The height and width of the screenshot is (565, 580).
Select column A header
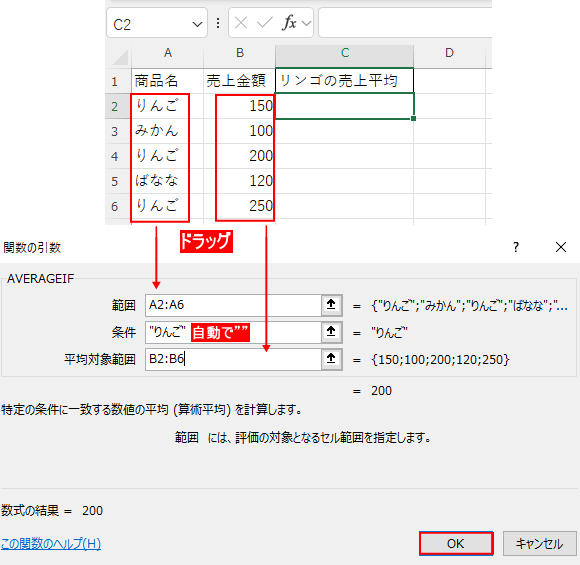(167, 53)
